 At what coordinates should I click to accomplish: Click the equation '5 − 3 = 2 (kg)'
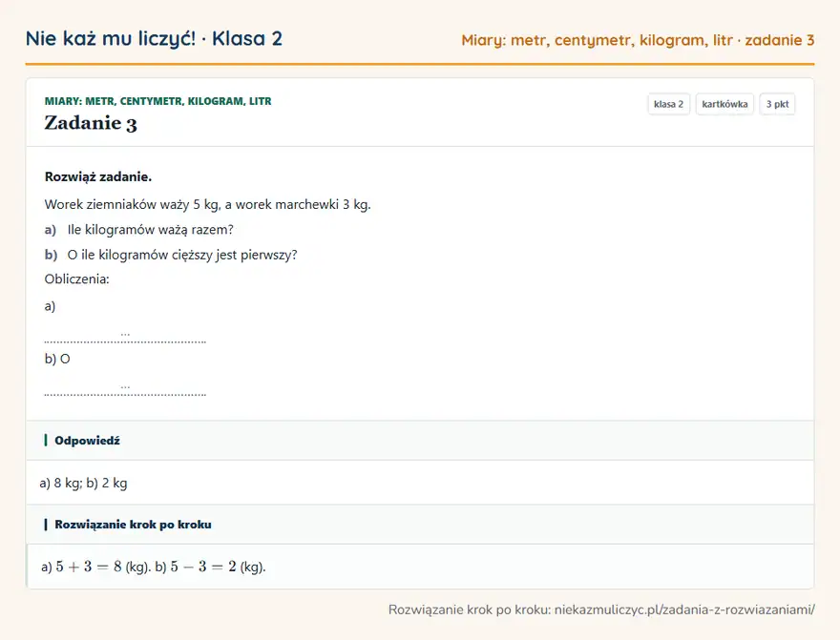click(218, 567)
